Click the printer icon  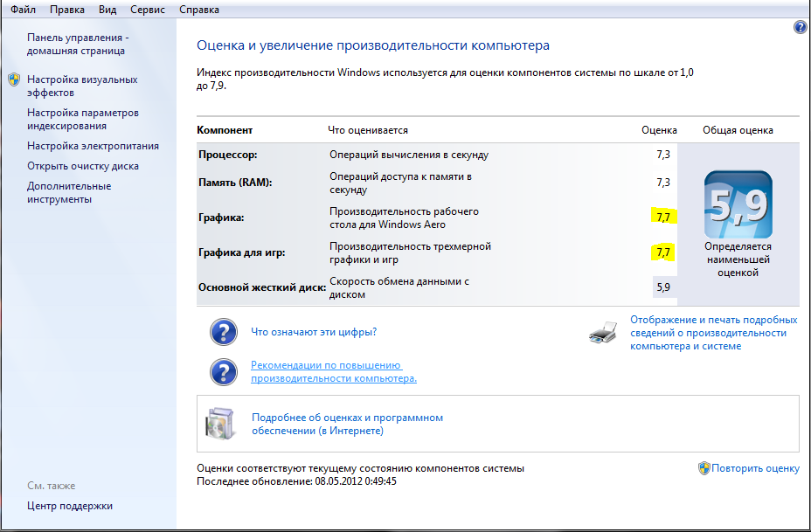[603, 333]
